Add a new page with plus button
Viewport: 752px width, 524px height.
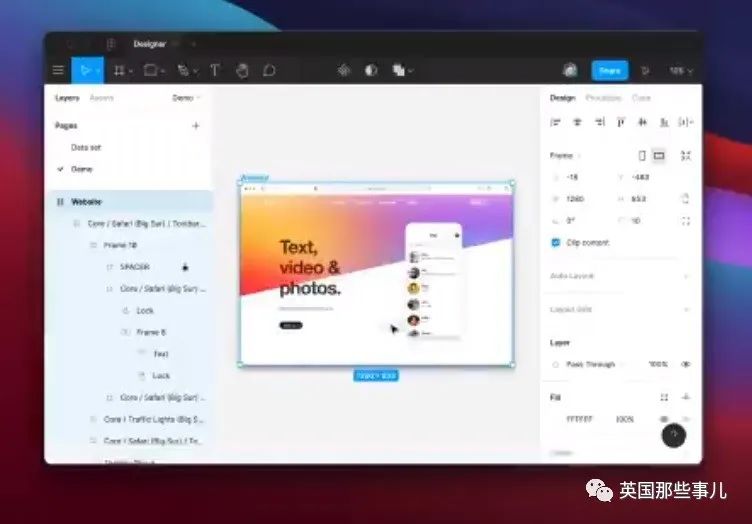click(196, 126)
